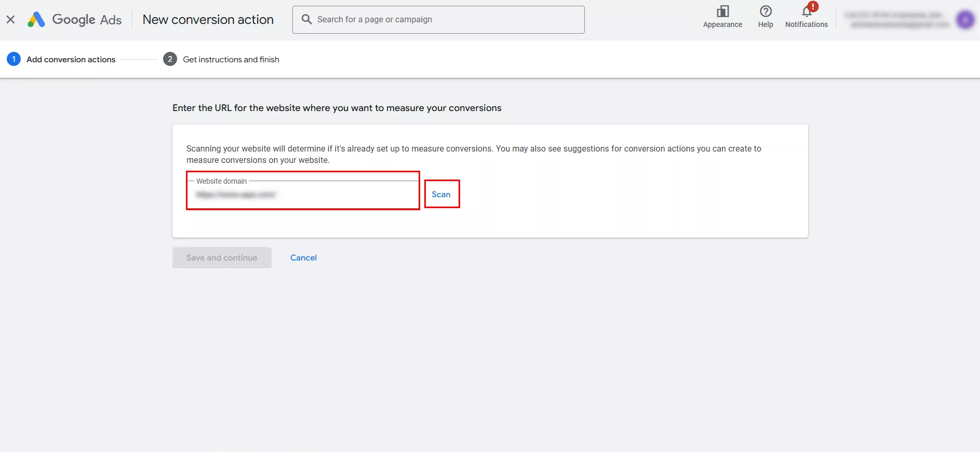
Task: Click Save and continue
Action: (x=222, y=258)
